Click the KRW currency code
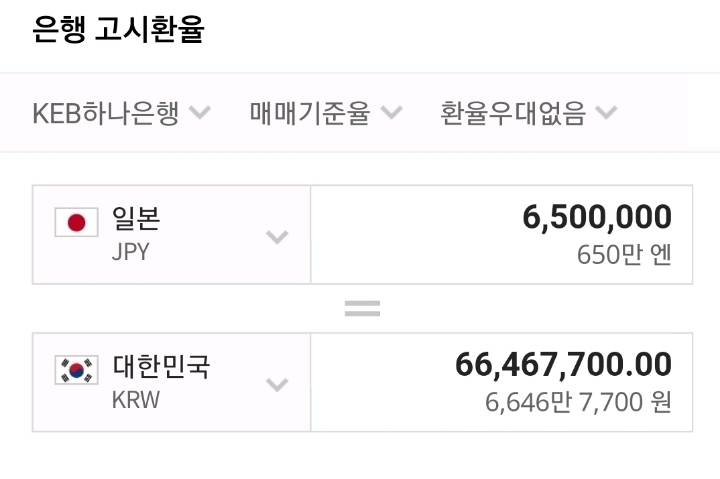Screen dimensions: 720x479 point(136,400)
